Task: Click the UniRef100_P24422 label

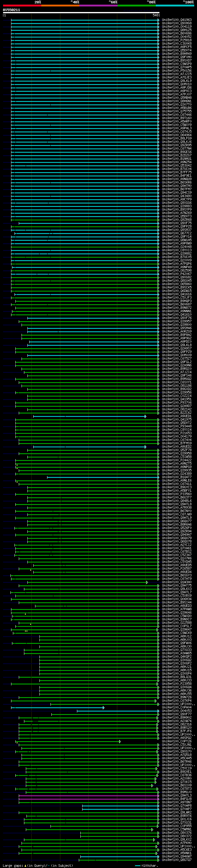Action: pyautogui.click(x=177, y=460)
